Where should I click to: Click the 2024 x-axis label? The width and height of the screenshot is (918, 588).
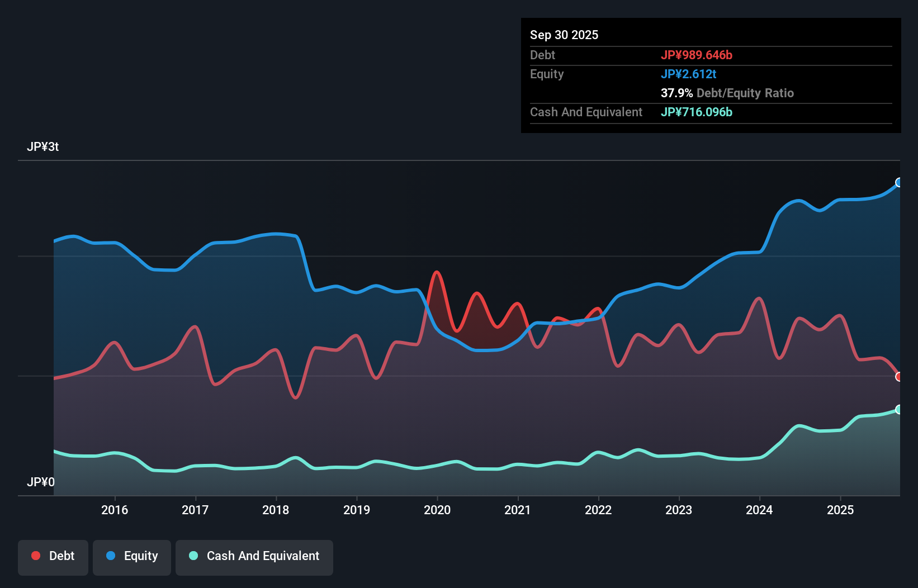(759, 510)
